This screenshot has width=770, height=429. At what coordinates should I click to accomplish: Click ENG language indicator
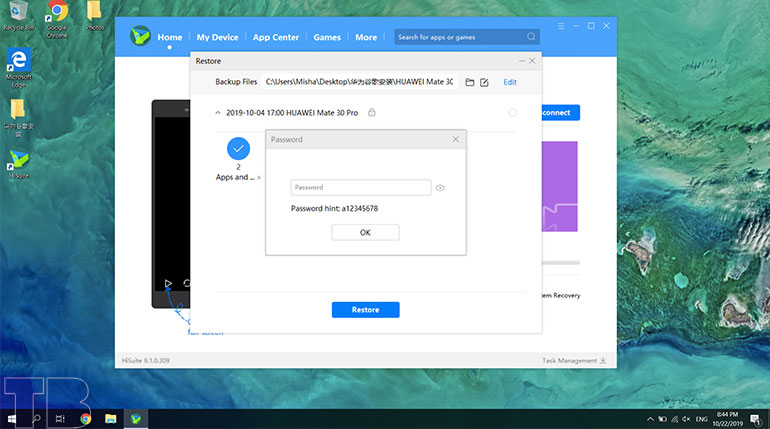(702, 419)
